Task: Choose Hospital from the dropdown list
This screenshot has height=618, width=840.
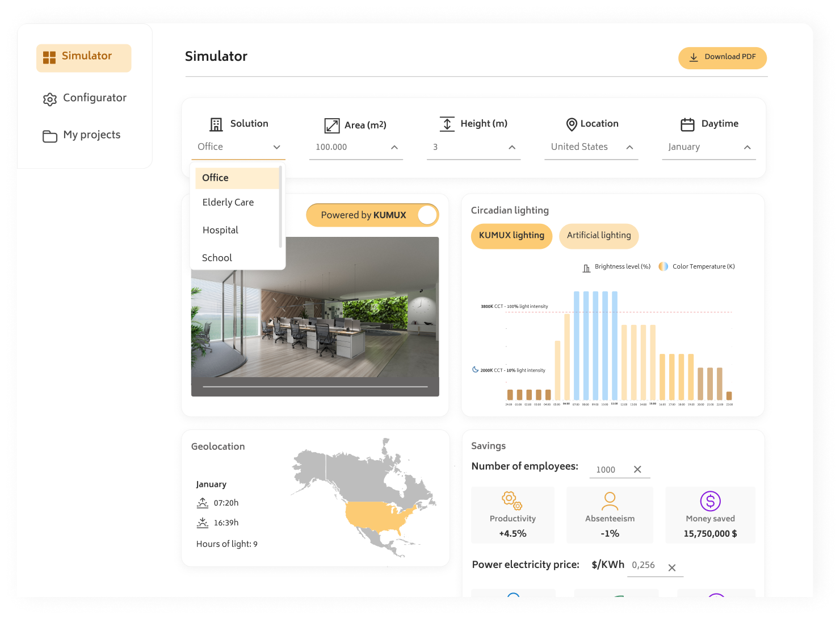Action: tap(220, 230)
